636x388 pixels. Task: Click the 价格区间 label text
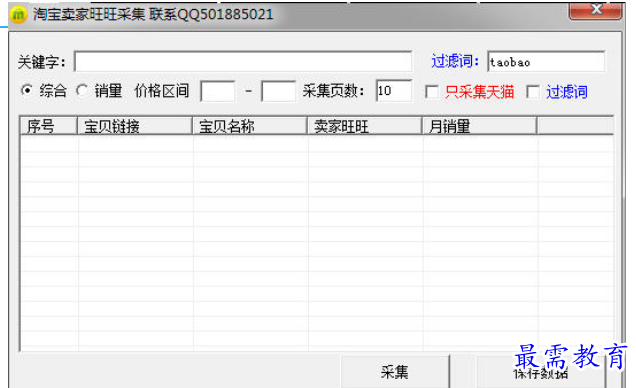point(161,91)
